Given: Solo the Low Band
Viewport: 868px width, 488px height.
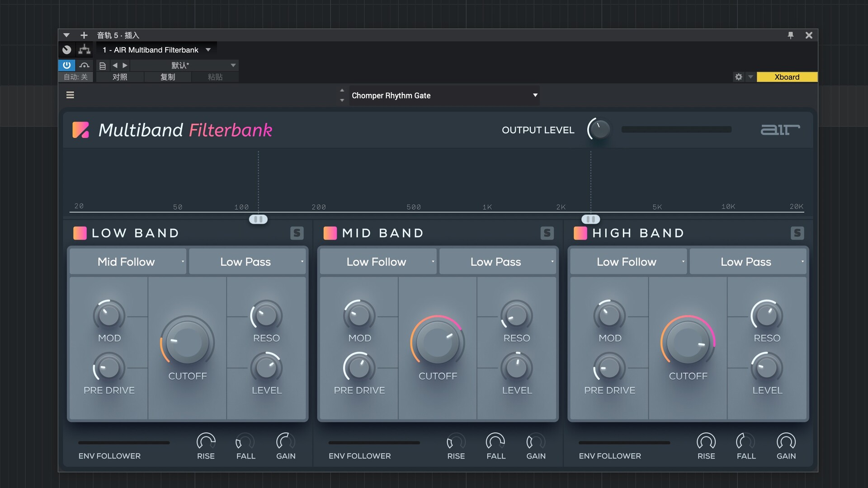Looking at the screenshot, I should tap(297, 233).
